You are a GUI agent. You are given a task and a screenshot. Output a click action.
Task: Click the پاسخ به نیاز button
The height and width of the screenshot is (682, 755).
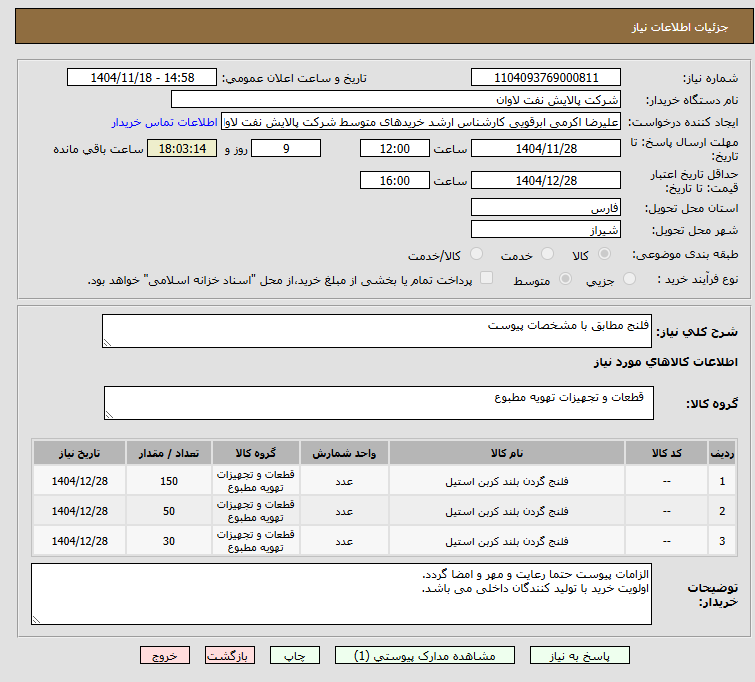(x=580, y=656)
